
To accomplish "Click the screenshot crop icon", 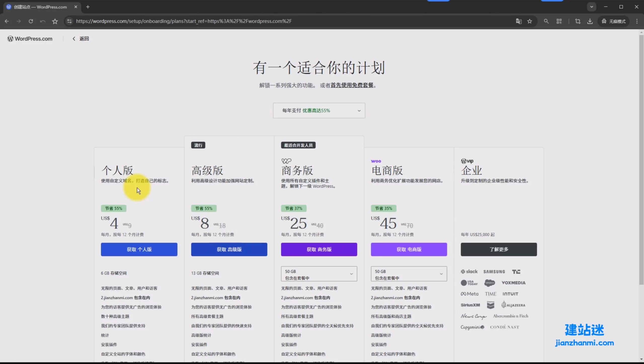I will pyautogui.click(x=578, y=21).
